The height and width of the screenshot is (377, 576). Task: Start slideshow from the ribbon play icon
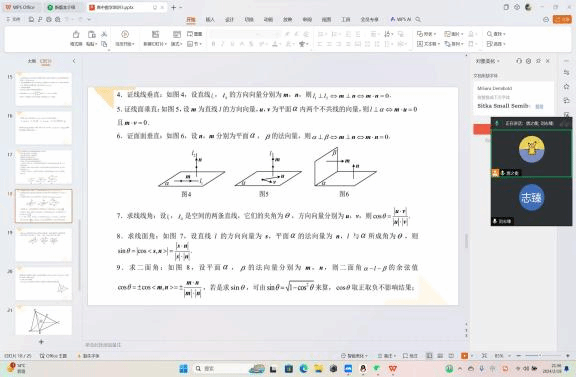click(x=125, y=34)
